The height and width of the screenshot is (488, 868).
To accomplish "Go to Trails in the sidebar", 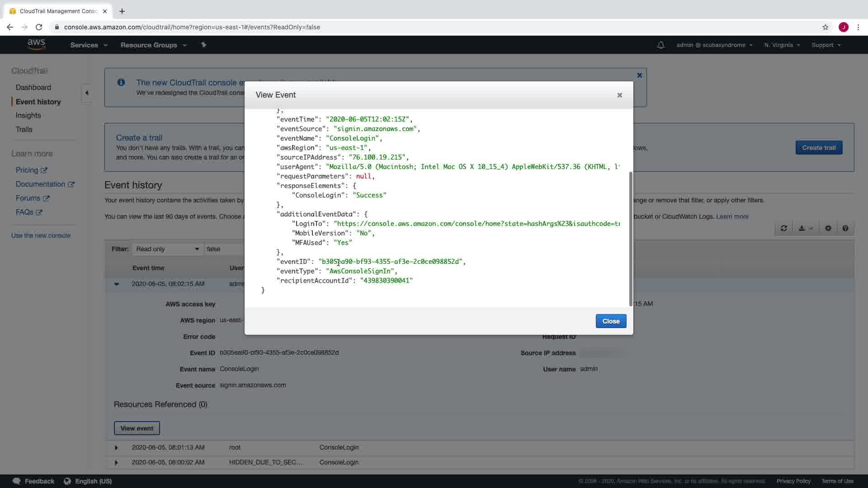I will 24,129.
